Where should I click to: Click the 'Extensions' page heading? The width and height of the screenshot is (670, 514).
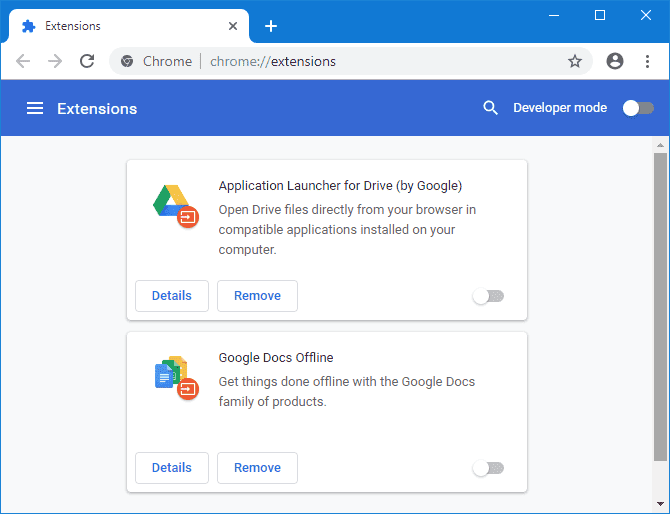97,109
